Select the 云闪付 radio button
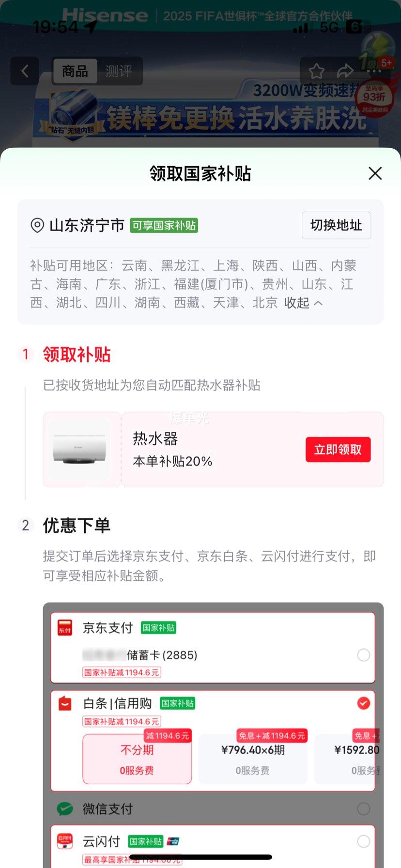Screen dimensions: 401x868 coord(363,841)
